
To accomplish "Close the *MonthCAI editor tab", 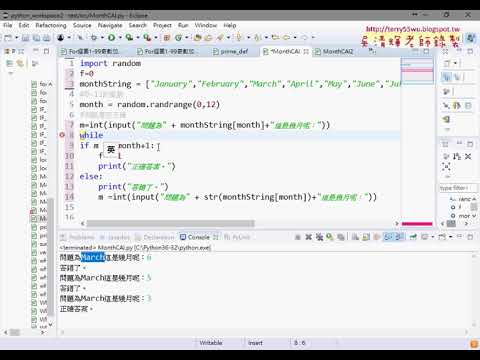I will click(306, 51).
